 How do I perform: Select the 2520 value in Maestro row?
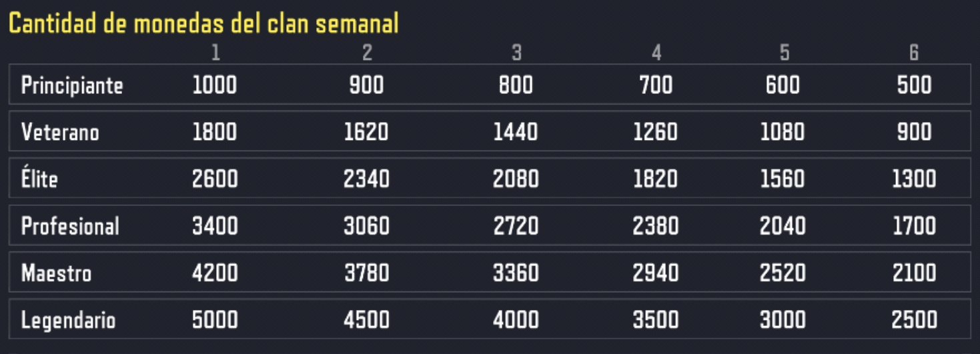[x=783, y=273]
